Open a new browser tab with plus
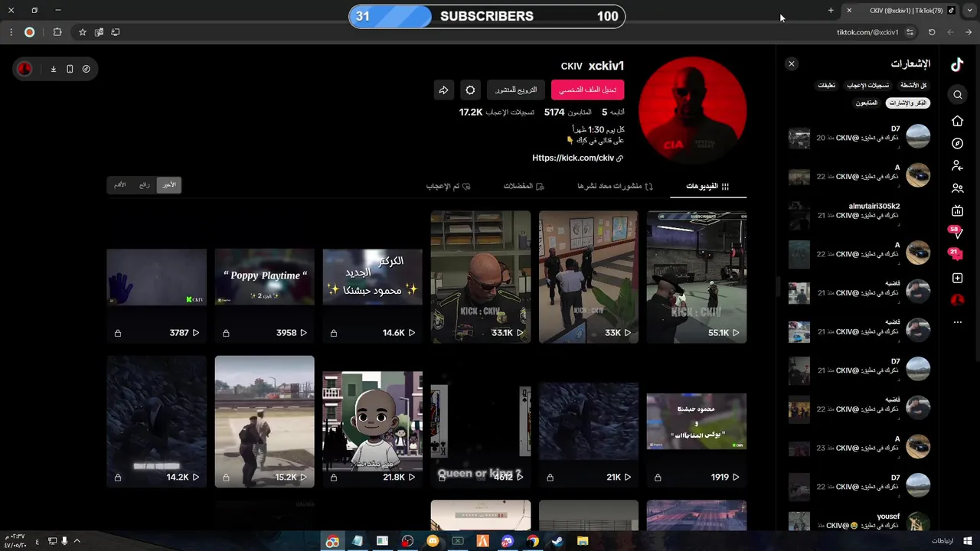 click(x=831, y=10)
